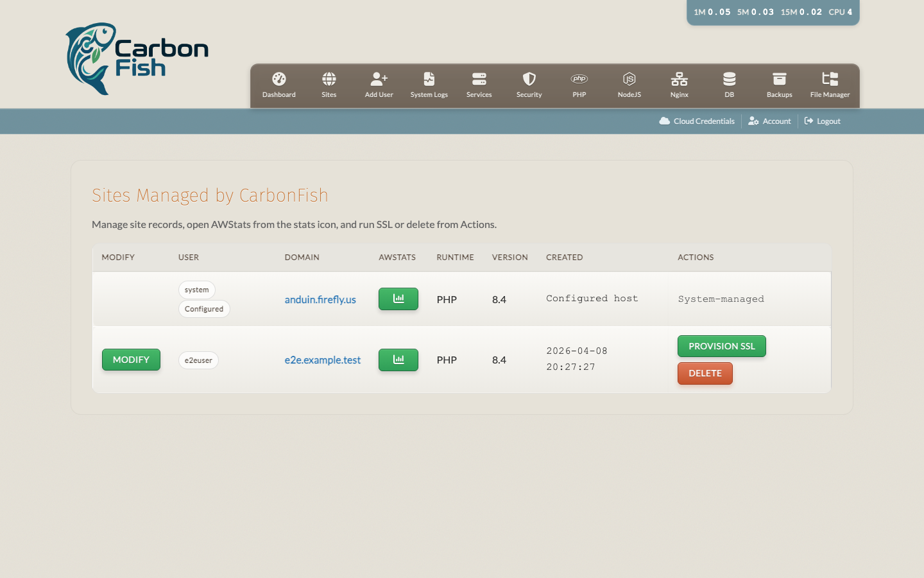This screenshot has height=578, width=924.
Task: Click Modify button for e2euser site
Action: point(131,360)
